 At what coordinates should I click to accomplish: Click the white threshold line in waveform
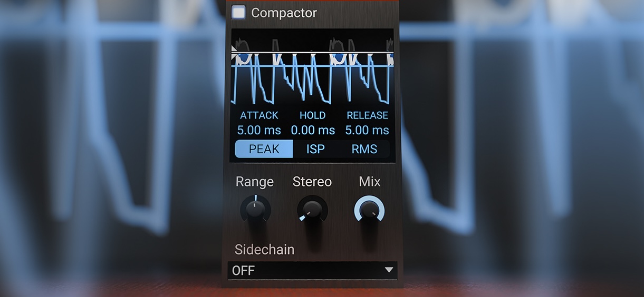pyautogui.click(x=312, y=53)
